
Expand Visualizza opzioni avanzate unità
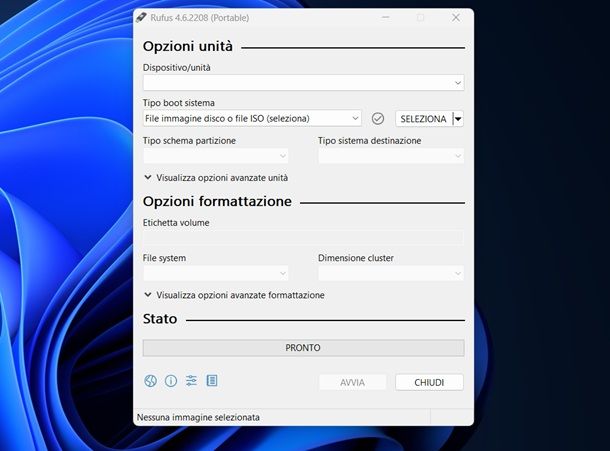216,178
